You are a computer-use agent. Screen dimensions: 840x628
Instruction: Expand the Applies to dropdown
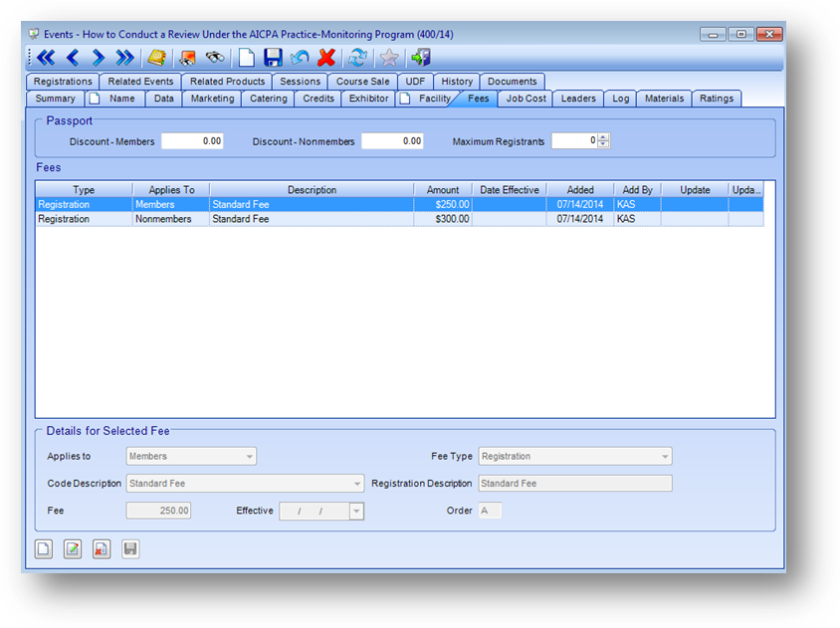[x=249, y=457]
